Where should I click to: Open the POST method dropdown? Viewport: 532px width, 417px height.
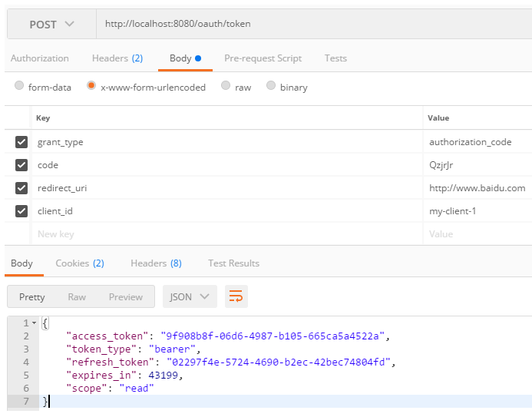point(51,25)
